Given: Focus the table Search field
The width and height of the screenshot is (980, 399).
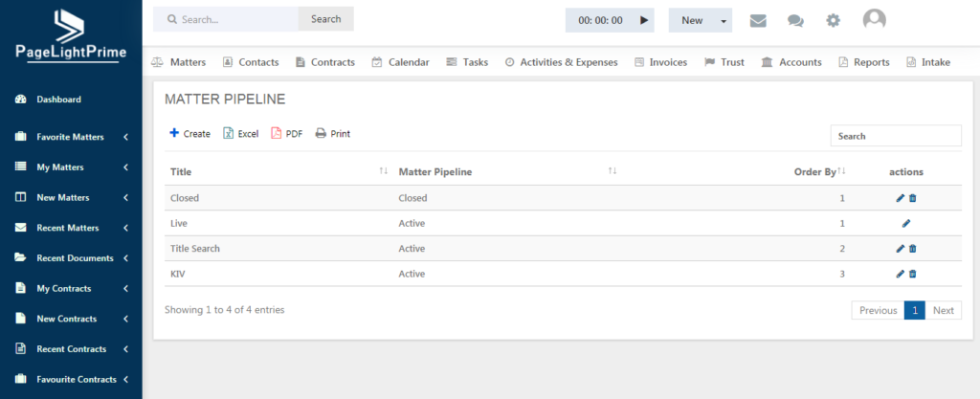Looking at the screenshot, I should tap(896, 136).
